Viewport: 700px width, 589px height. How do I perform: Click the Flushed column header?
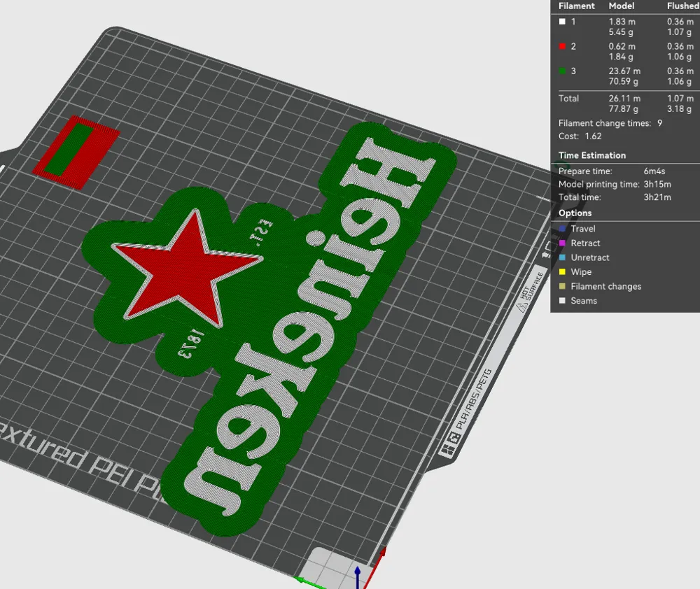coord(682,6)
